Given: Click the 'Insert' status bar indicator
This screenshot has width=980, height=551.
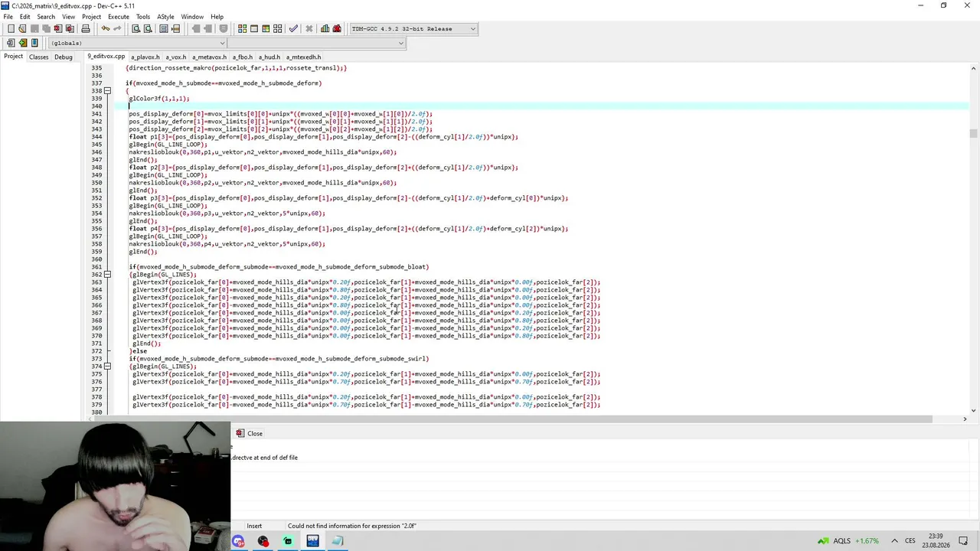Looking at the screenshot, I should click(x=254, y=526).
